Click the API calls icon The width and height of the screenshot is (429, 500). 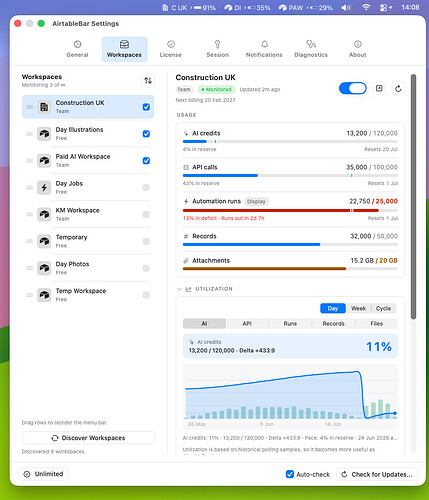(186, 167)
